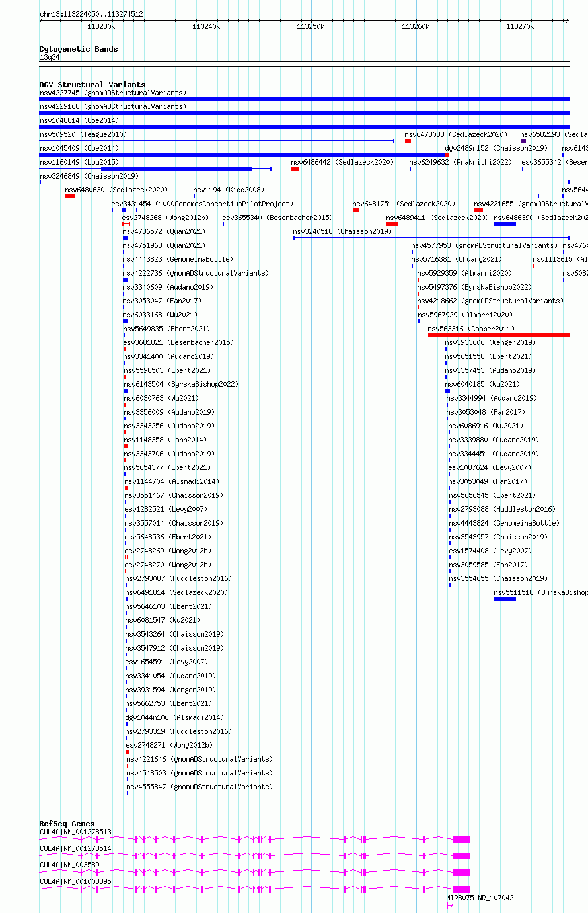
Task: Select the nsv3053047 (Fan2017) label
Action: (162, 301)
